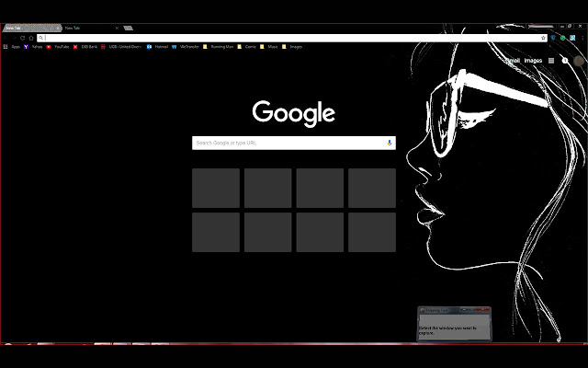Expand the Running Man bookmark folder
The image size is (588, 368).
tap(219, 47)
